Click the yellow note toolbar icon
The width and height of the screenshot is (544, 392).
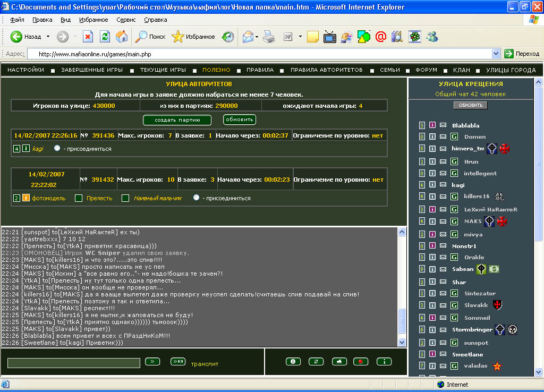point(312,37)
